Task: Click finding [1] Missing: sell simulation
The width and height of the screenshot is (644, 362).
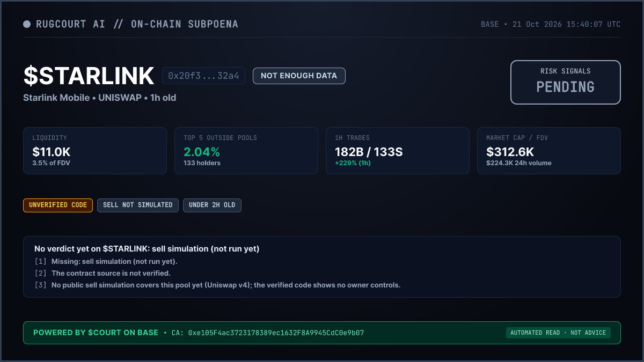Action: tap(106, 261)
